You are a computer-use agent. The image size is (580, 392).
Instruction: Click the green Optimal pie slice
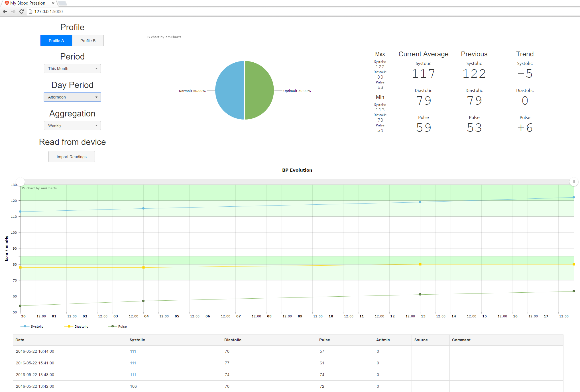259,90
